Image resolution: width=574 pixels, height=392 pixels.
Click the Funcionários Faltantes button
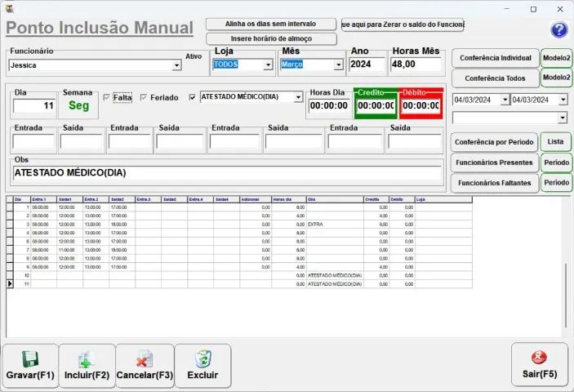[494, 183]
